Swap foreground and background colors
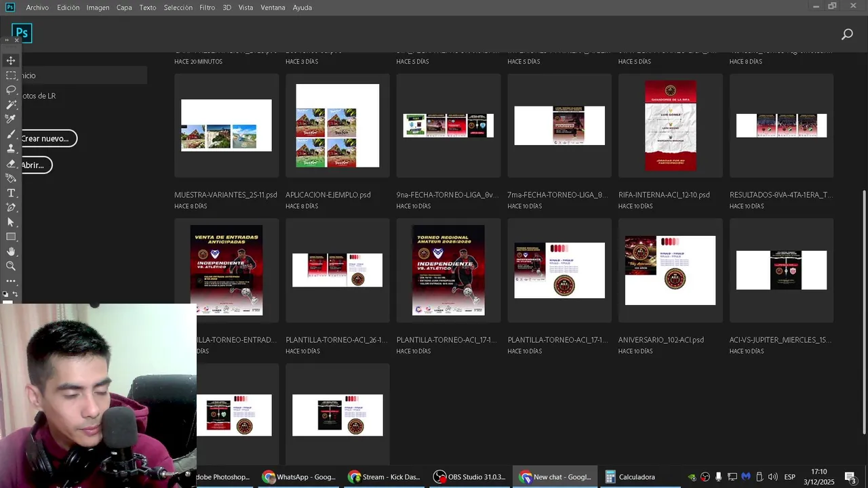 coord(16,294)
